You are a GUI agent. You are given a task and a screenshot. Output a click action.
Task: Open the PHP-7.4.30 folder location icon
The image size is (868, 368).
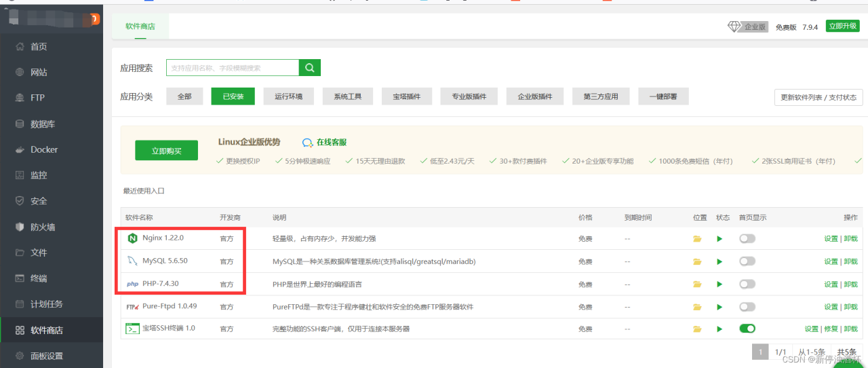pos(697,284)
